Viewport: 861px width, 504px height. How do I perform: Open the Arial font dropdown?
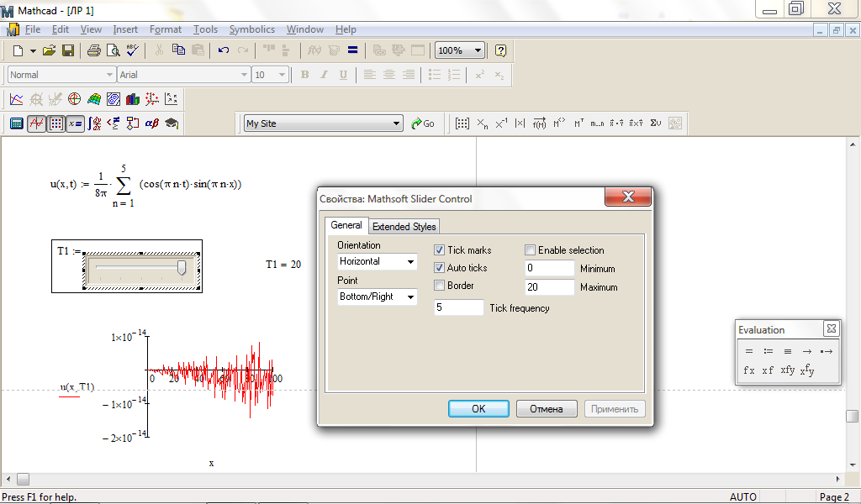pyautogui.click(x=245, y=75)
